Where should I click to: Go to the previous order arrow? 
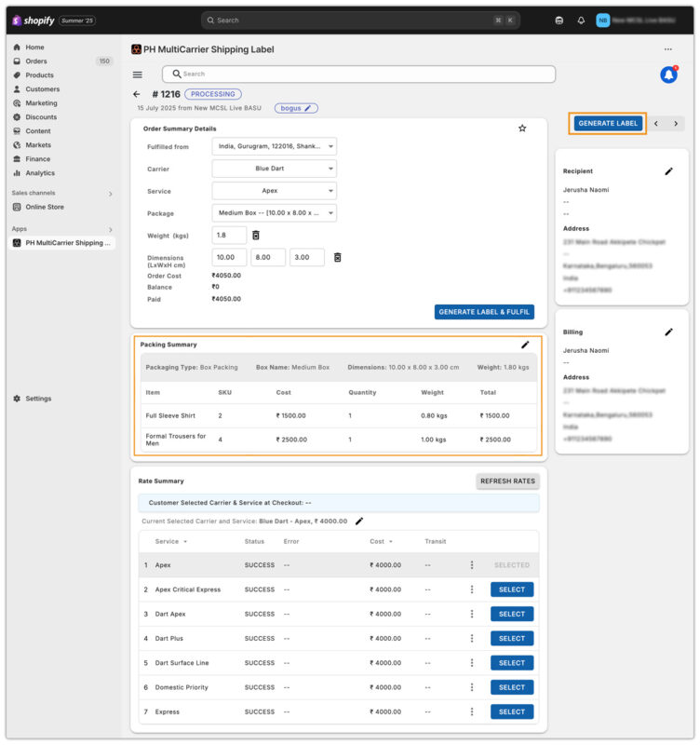point(656,124)
